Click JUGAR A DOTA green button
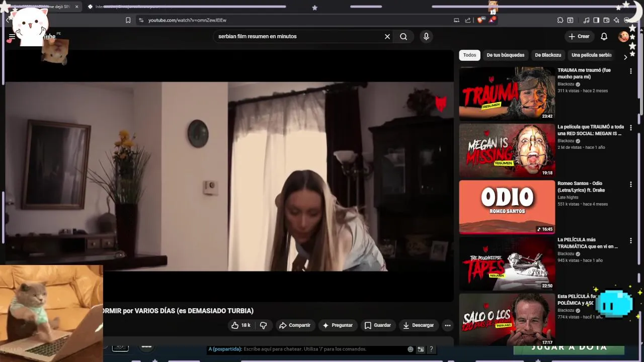Image resolution: width=644 pixels, height=362 pixels. pyautogui.click(x=569, y=348)
